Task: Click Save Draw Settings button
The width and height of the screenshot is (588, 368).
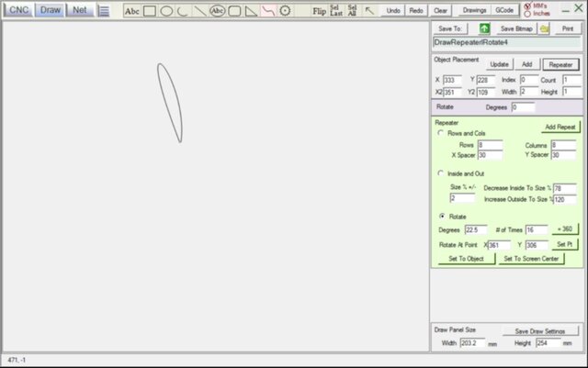Action: click(x=540, y=331)
